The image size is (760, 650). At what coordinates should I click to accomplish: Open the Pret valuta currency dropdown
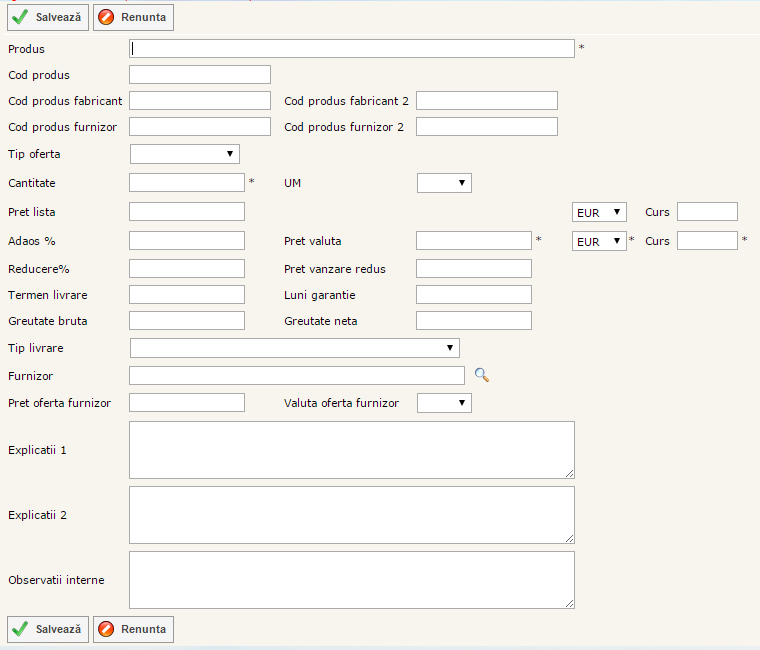click(x=599, y=241)
